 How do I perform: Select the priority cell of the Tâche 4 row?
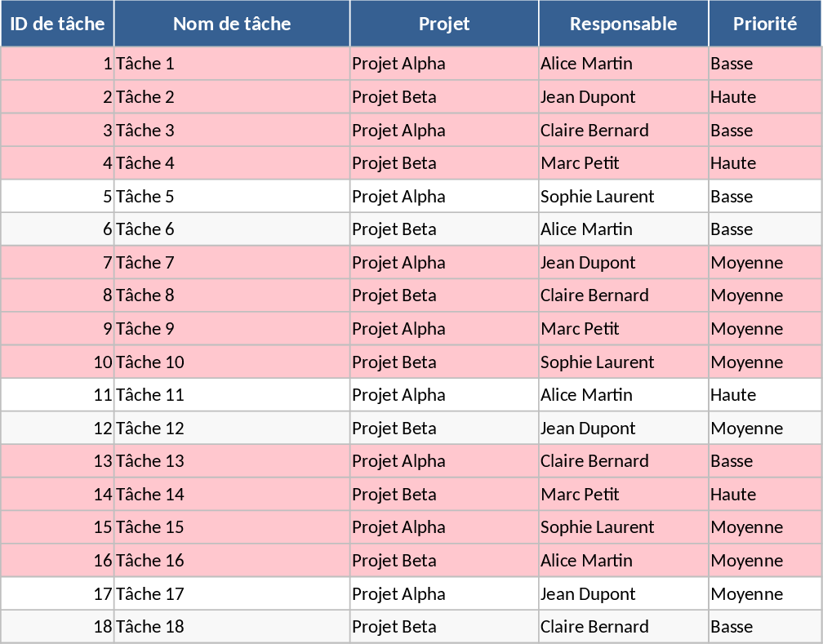tap(764, 163)
